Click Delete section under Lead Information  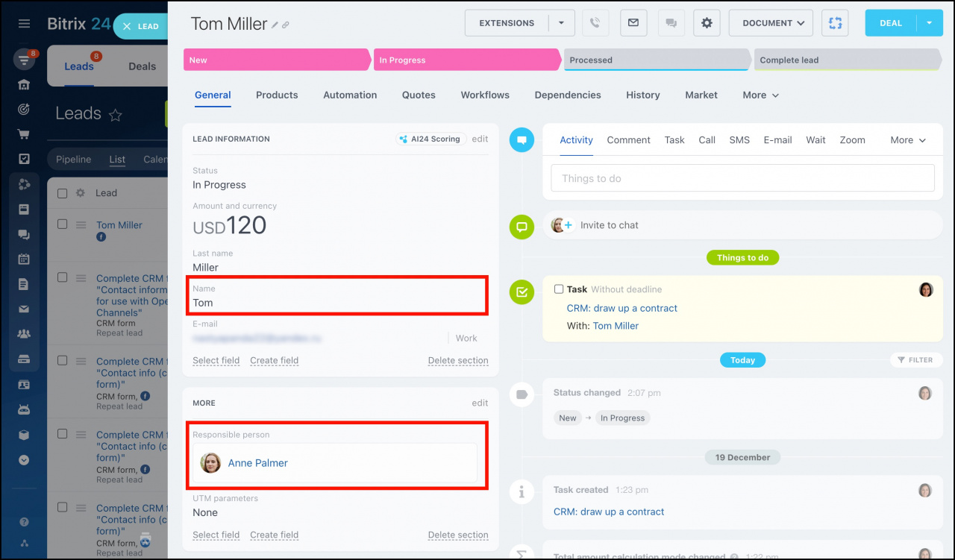[x=458, y=361]
